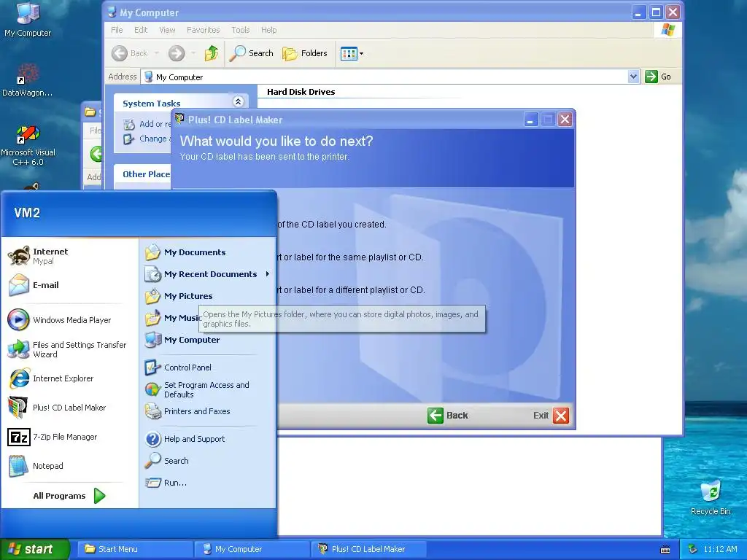The image size is (747, 560).
Task: Open View menu in My Computer window
Action: (x=167, y=30)
